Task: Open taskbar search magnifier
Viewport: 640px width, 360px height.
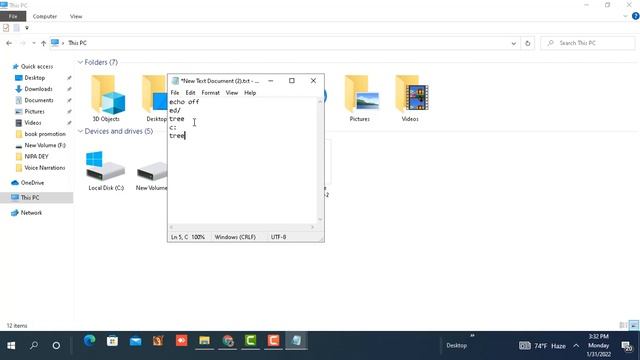Action: coord(34,345)
